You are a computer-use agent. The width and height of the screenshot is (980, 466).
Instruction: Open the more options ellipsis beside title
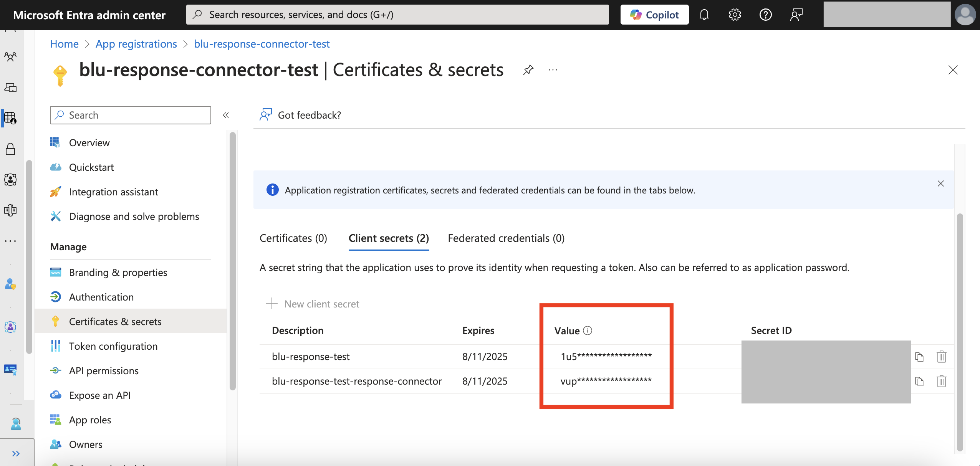553,70
